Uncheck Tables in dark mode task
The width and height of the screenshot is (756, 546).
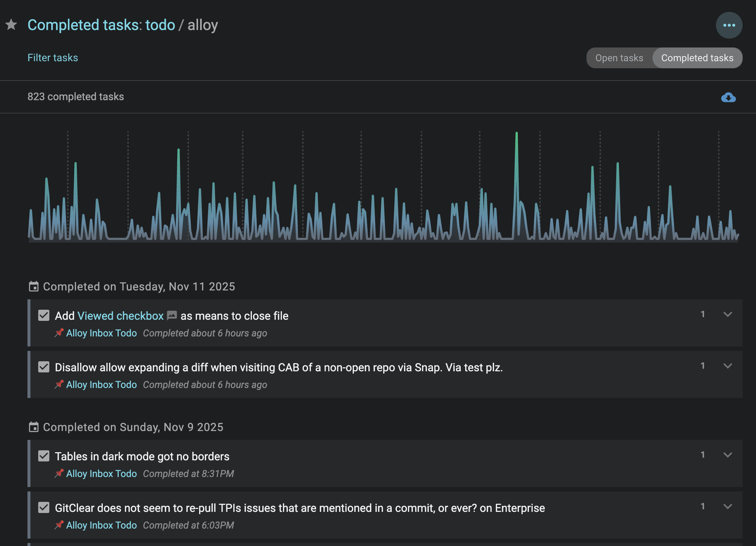pos(44,456)
